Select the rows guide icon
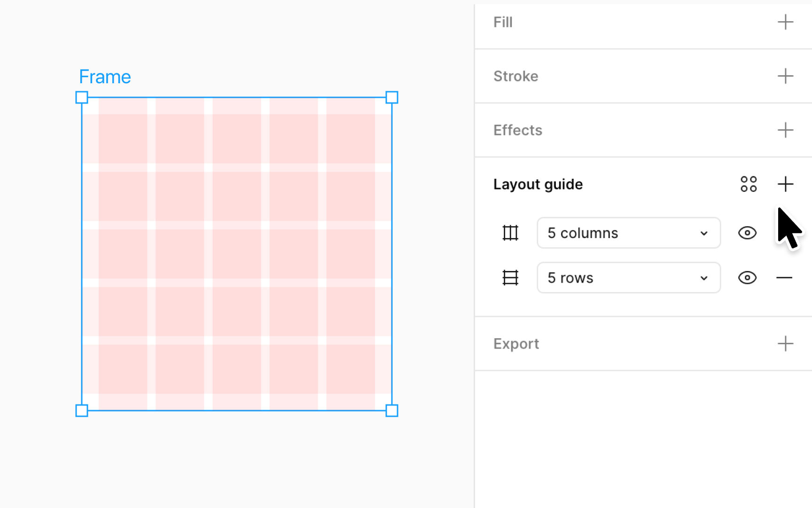This screenshot has height=508, width=812. tap(510, 278)
